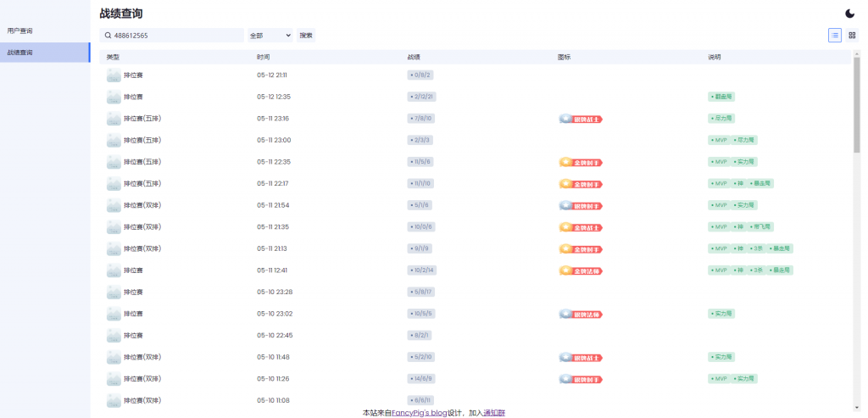Switch to grid view layout
This screenshot has height=418, width=868.
pyautogui.click(x=852, y=36)
